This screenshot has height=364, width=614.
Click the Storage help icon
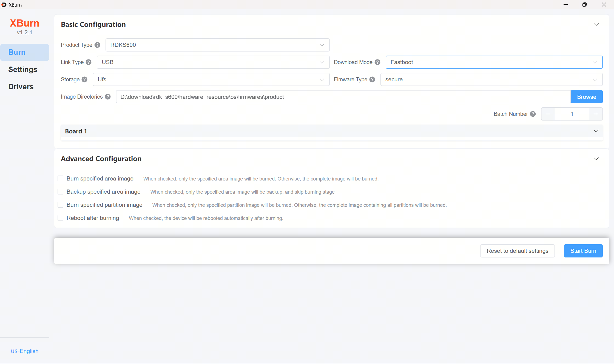[84, 79]
